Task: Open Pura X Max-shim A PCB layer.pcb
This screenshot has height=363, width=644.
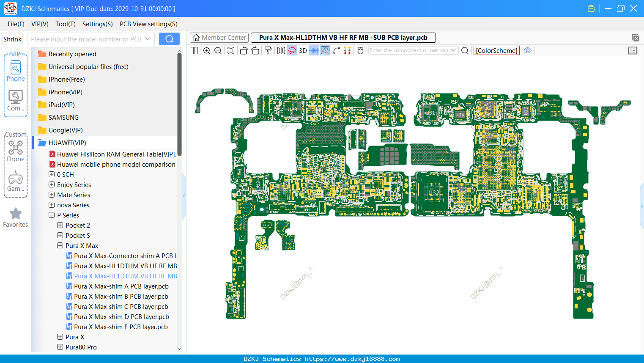Action: [117, 286]
